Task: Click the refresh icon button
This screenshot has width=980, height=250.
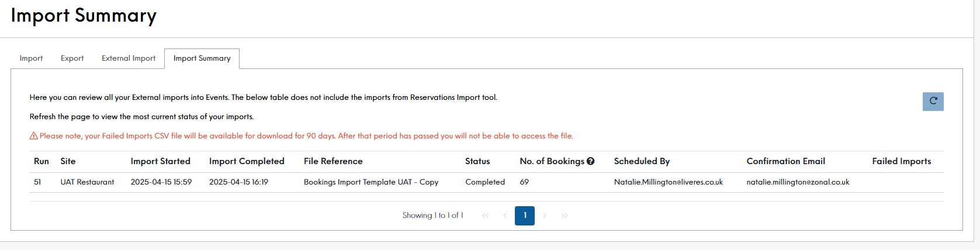Action: 933,101
